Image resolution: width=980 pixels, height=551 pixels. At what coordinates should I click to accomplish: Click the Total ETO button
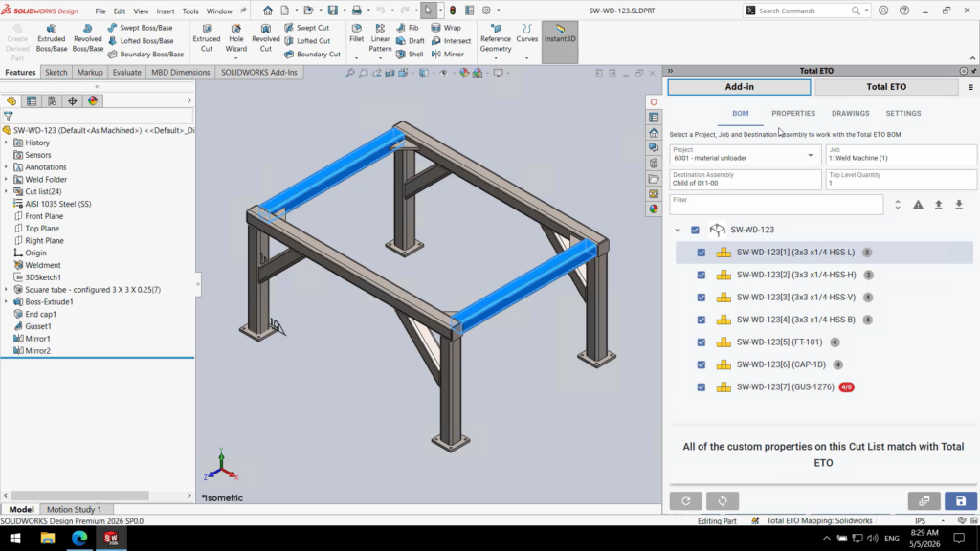(886, 87)
